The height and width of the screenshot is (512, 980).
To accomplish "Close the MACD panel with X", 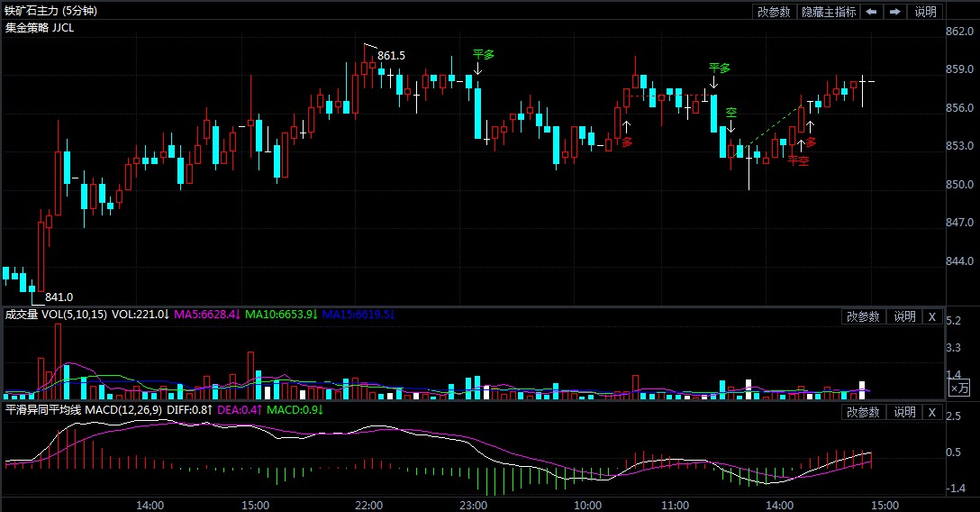I will (932, 412).
